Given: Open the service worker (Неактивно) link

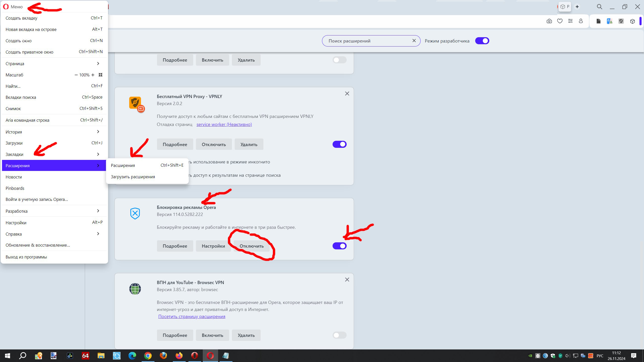Looking at the screenshot, I should tap(224, 124).
